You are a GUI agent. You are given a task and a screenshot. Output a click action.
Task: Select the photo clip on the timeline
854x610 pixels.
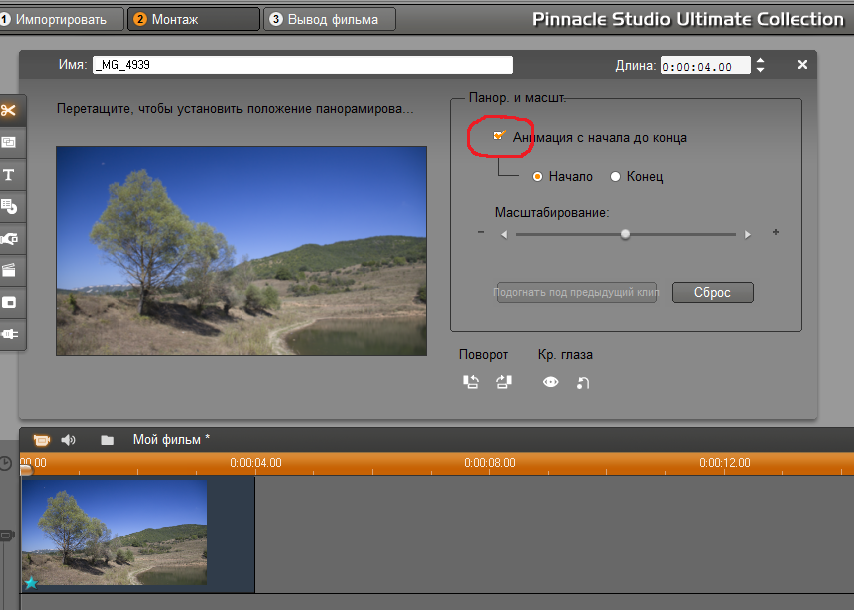[x=138, y=534]
